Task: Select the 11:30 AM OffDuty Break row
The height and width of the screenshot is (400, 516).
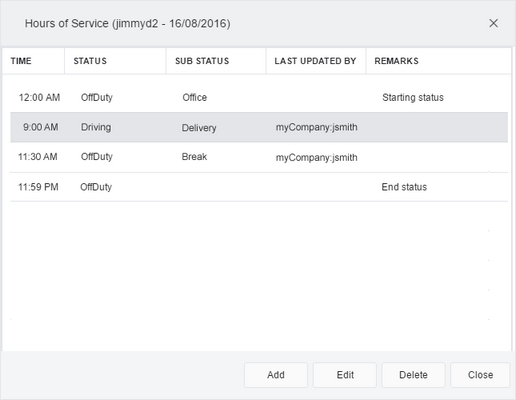Action: (259, 157)
